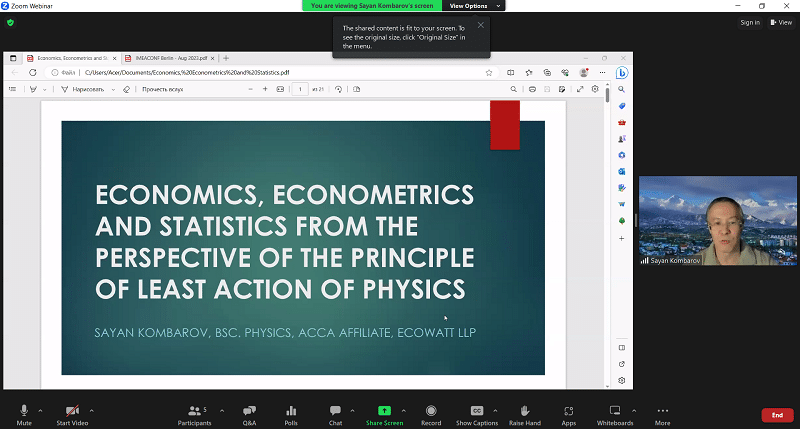Viewport: 800px width, 429px height.
Task: Open the Chat panel
Action: [x=336, y=414]
